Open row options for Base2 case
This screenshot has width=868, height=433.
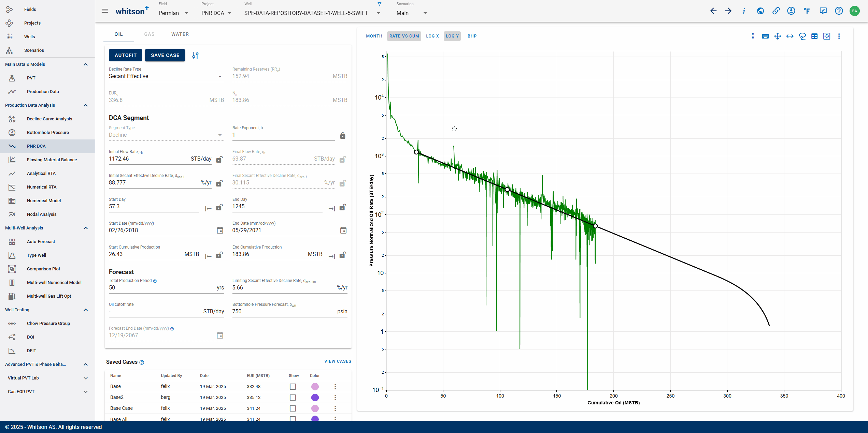pyautogui.click(x=335, y=397)
